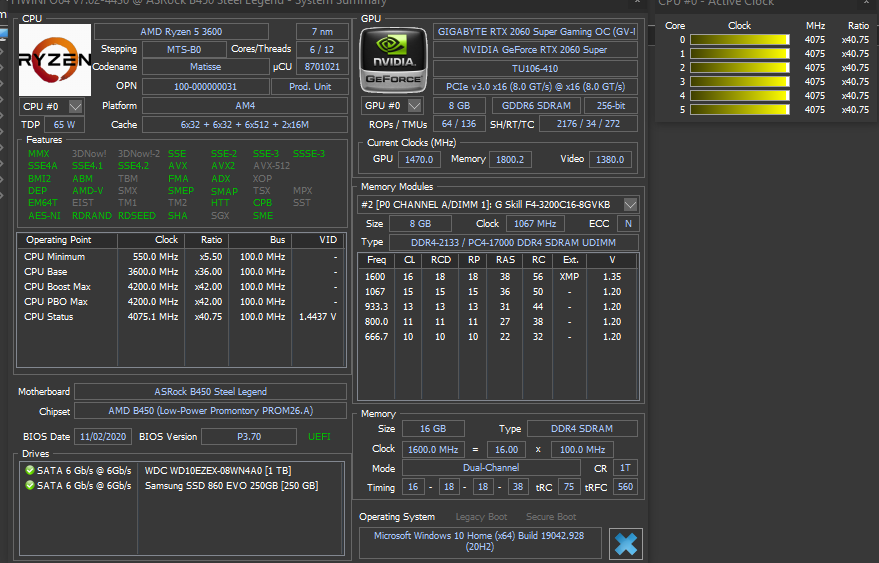Click Core 3 clock bar
Image resolution: width=879 pixels, height=563 pixels.
739,82
